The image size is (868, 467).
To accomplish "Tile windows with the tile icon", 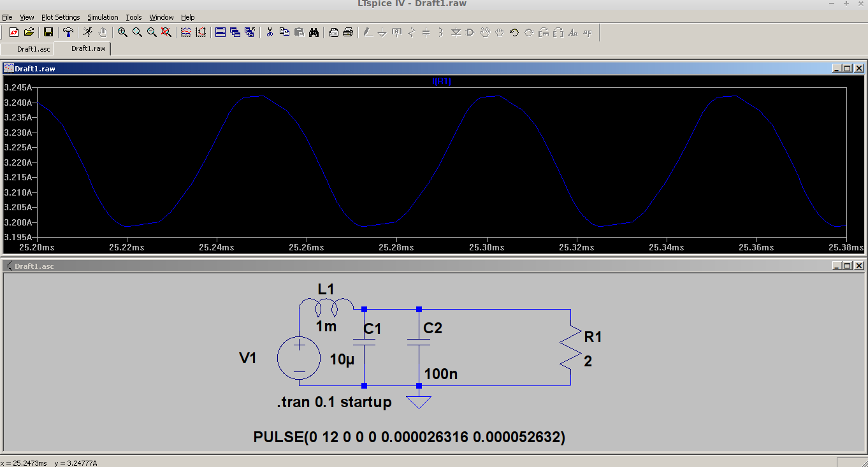I will click(x=221, y=32).
